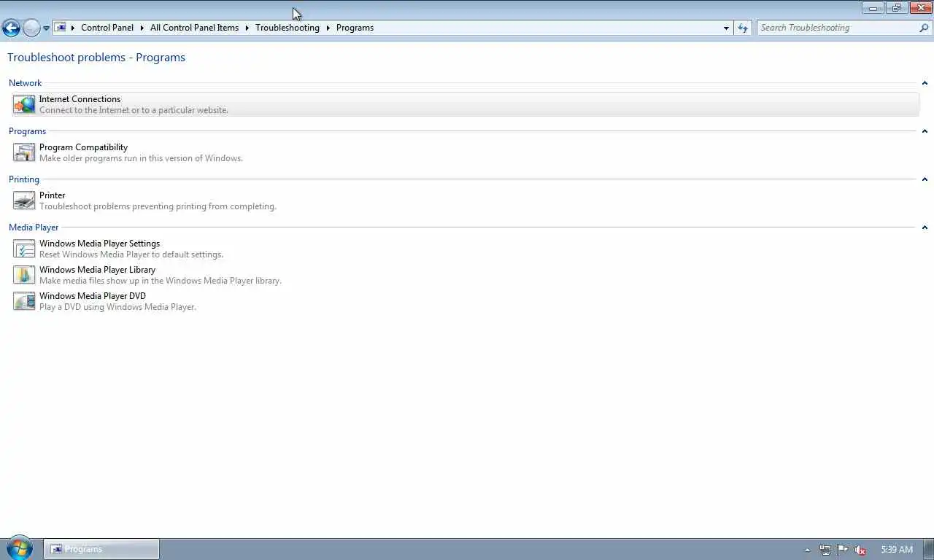
Task: Expand the arrow after All Control Panel Items
Action: 247,28
